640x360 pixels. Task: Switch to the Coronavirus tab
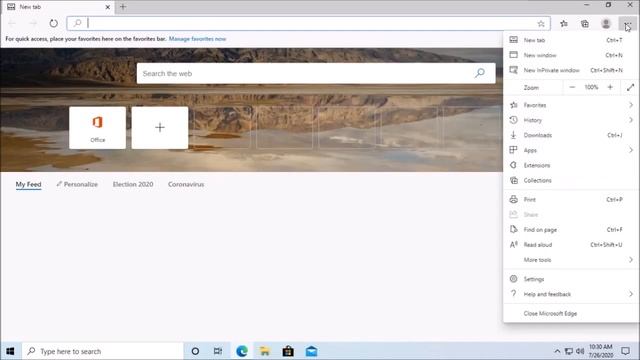186,184
